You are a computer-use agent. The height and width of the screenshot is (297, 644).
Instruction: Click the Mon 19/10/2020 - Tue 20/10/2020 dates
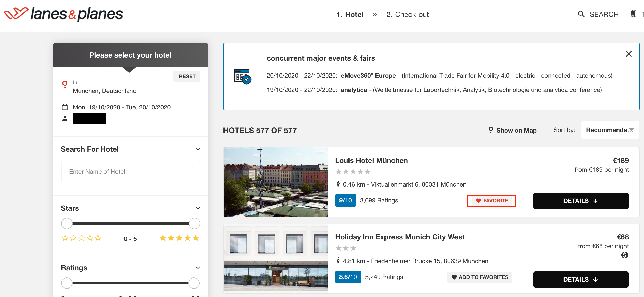point(122,107)
